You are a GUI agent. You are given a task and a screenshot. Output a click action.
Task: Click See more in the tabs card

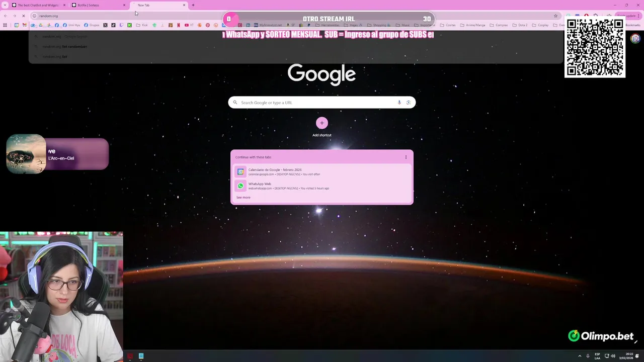(x=243, y=198)
